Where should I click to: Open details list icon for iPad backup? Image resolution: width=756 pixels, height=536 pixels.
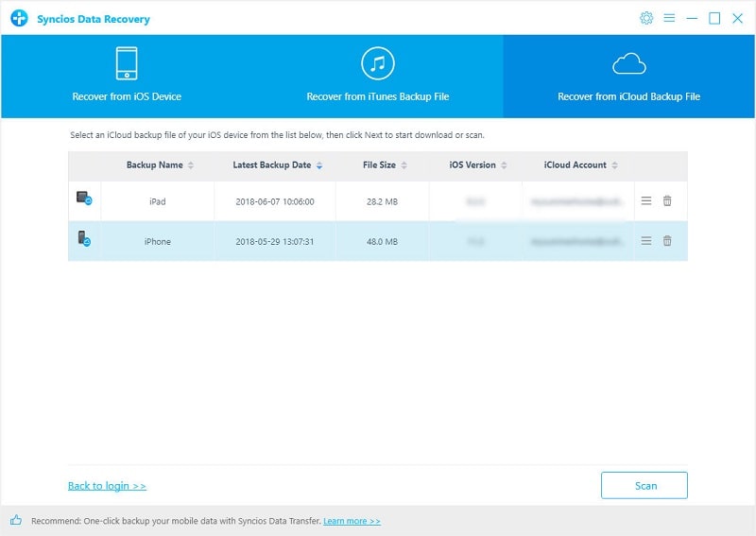(646, 200)
